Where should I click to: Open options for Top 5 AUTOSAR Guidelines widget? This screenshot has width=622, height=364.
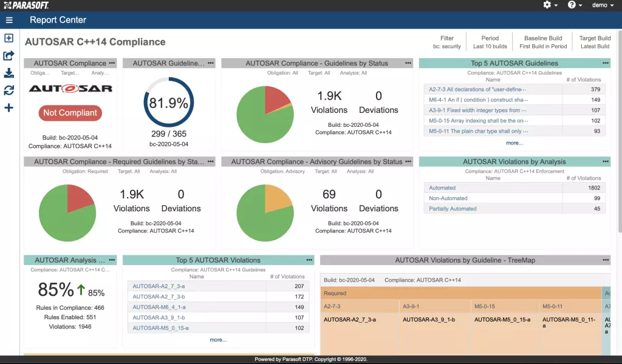click(x=605, y=63)
